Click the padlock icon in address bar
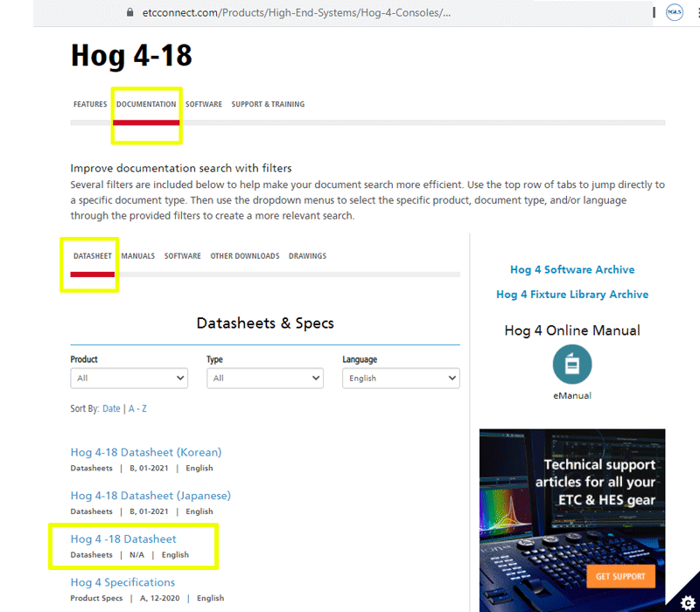The height and width of the screenshot is (612, 700). click(129, 12)
